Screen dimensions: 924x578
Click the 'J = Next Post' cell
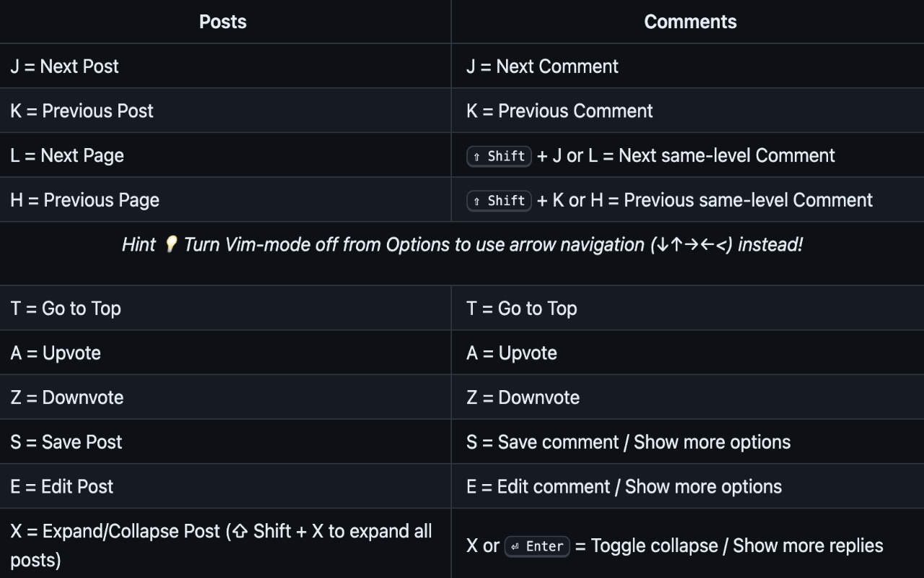click(x=65, y=66)
